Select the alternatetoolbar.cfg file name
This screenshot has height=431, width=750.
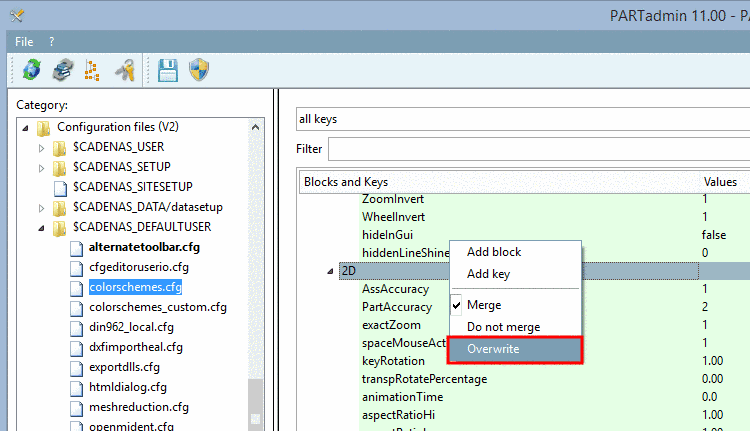coord(144,247)
